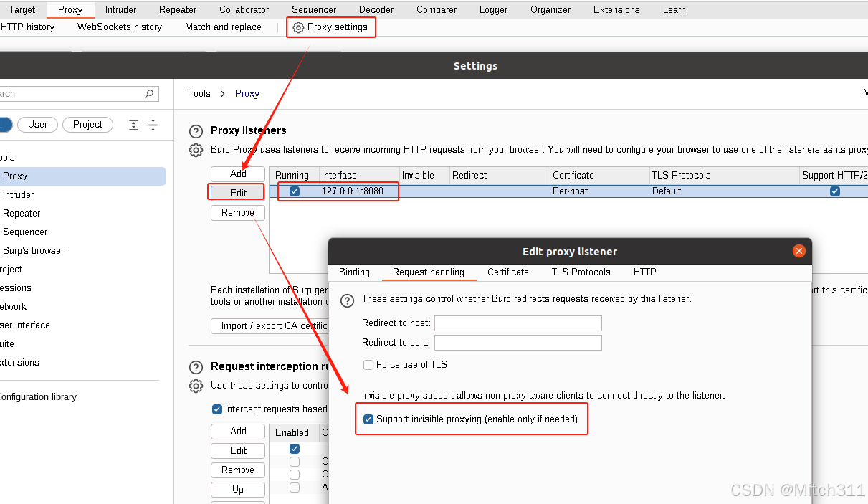Viewport: 868px width, 504px height.
Task: Open the Extensions top tab
Action: (616, 10)
